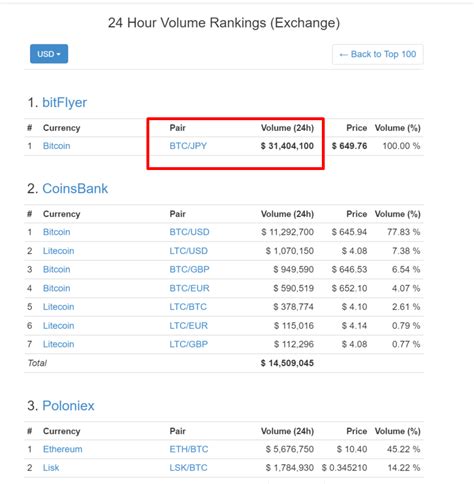Select the 0.77 % volume share
Image resolution: width=474 pixels, height=484 pixels.
pyautogui.click(x=406, y=344)
